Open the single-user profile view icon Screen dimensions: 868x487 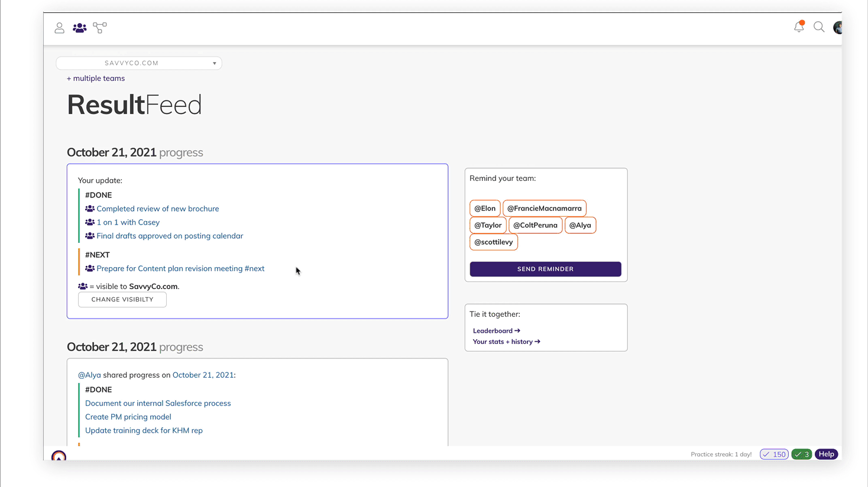(60, 28)
